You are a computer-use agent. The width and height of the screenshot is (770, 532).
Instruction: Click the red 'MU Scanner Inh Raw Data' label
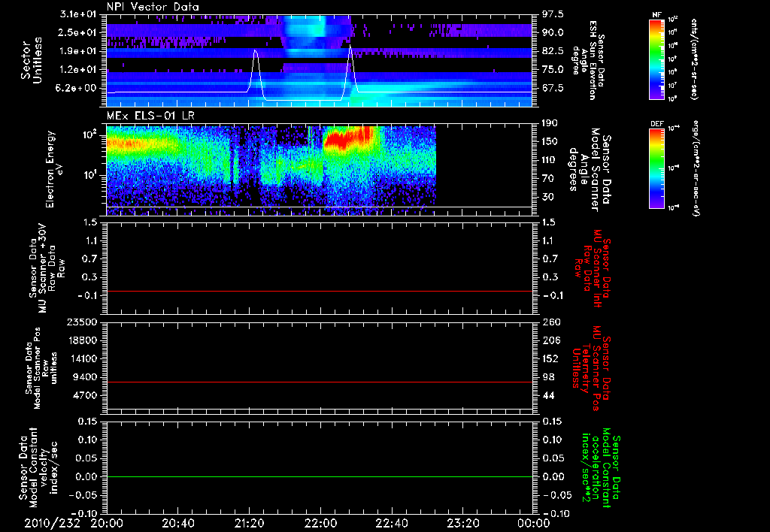click(x=593, y=268)
